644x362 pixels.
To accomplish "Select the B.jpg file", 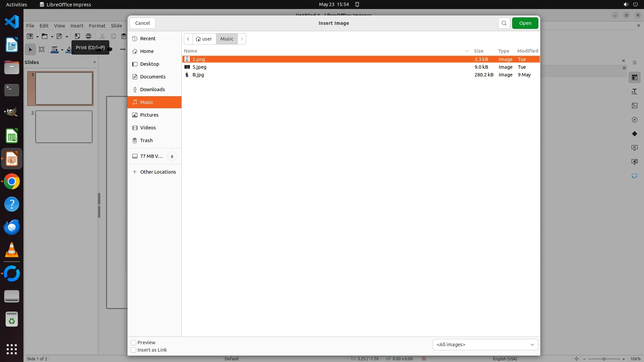I will (x=198, y=75).
